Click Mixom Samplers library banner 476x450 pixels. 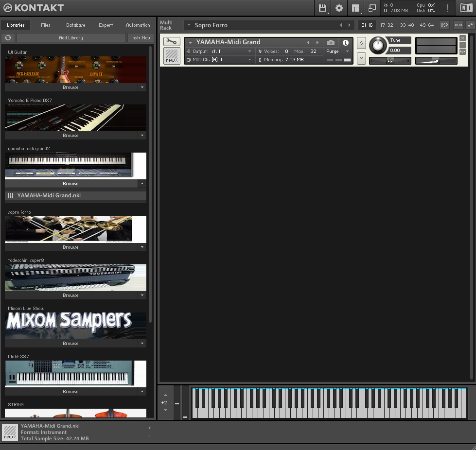[x=75, y=326]
